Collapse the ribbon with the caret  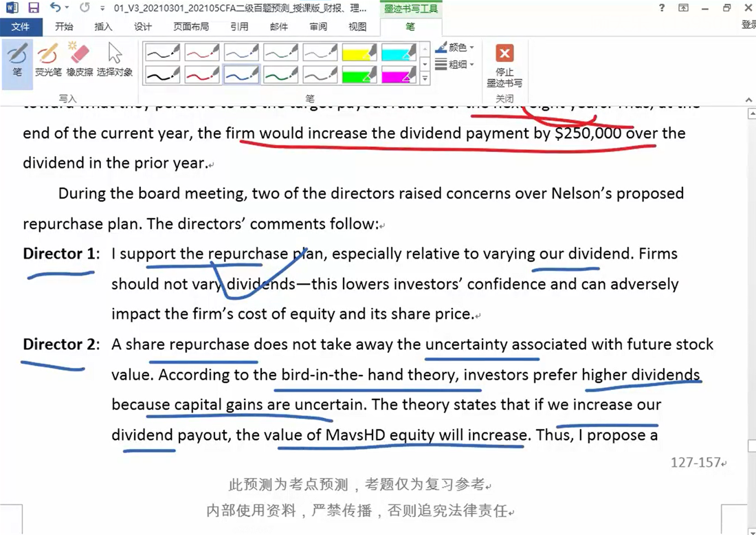[748, 100]
